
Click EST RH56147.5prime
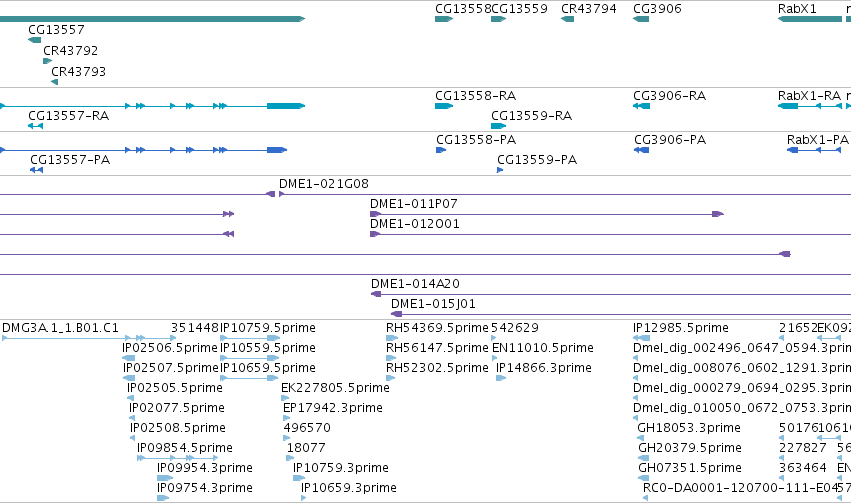click(391, 358)
